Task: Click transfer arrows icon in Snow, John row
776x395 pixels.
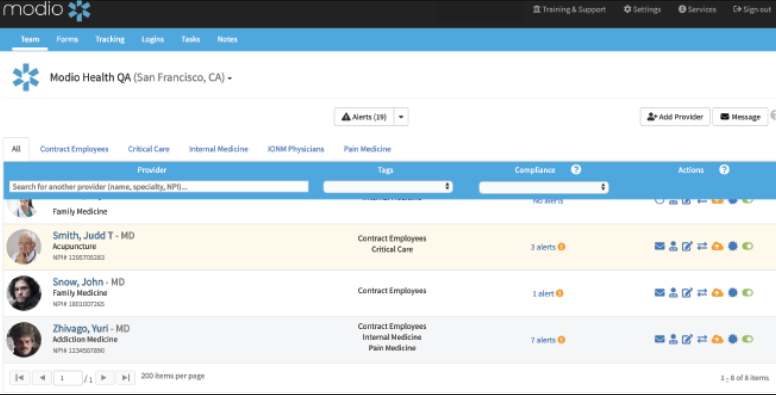Action: [702, 293]
